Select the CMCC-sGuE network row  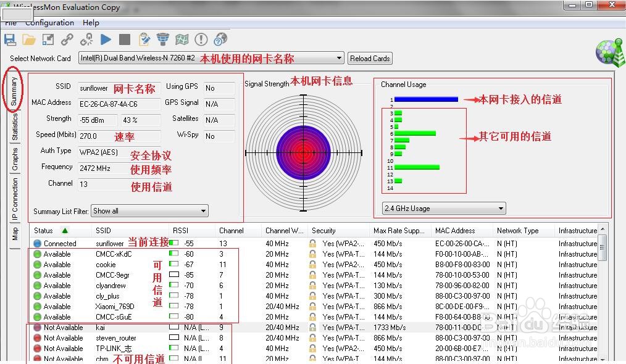tap(315, 317)
